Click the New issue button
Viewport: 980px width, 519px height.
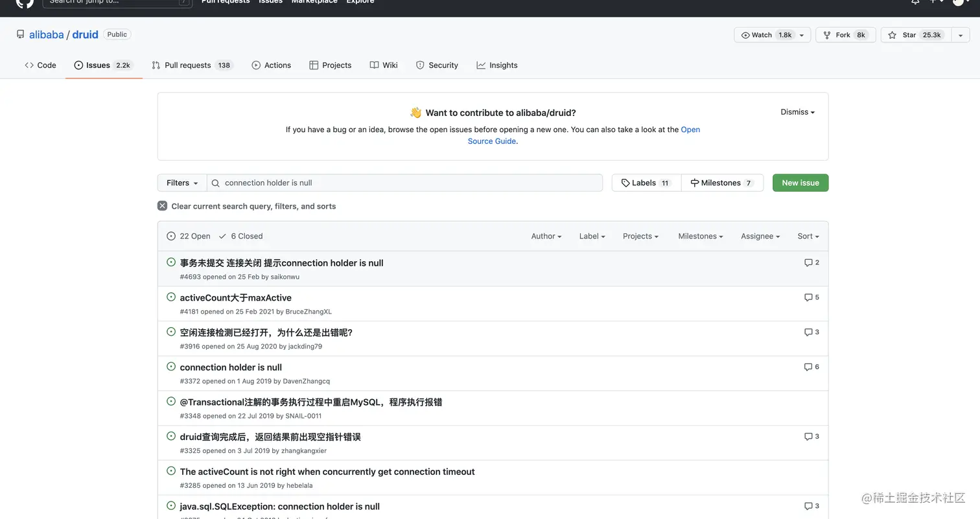coord(800,183)
